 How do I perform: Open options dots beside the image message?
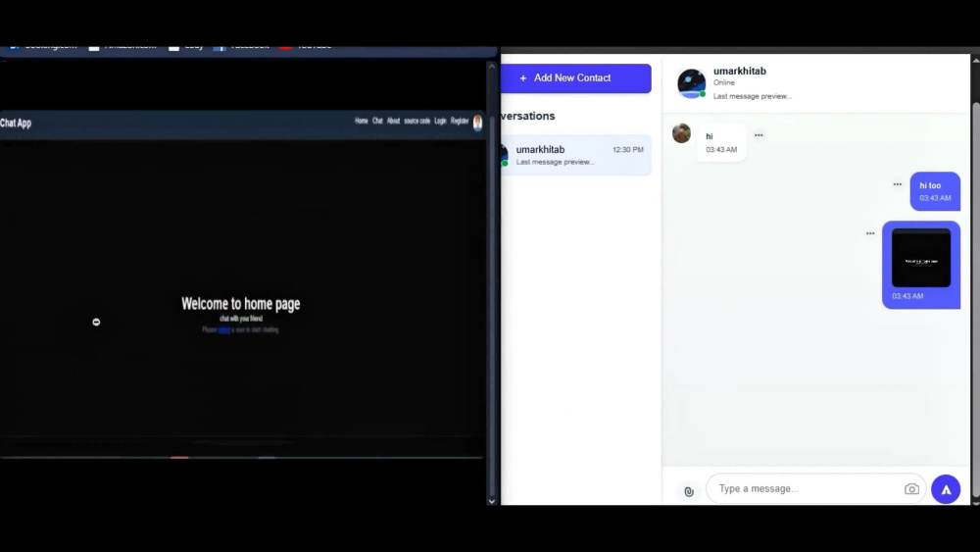pos(870,233)
